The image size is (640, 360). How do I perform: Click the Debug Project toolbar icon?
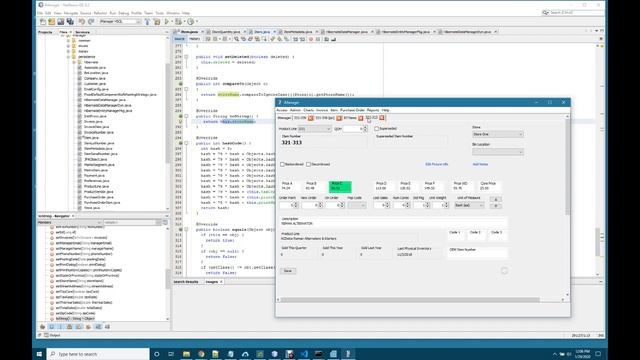(x=178, y=22)
